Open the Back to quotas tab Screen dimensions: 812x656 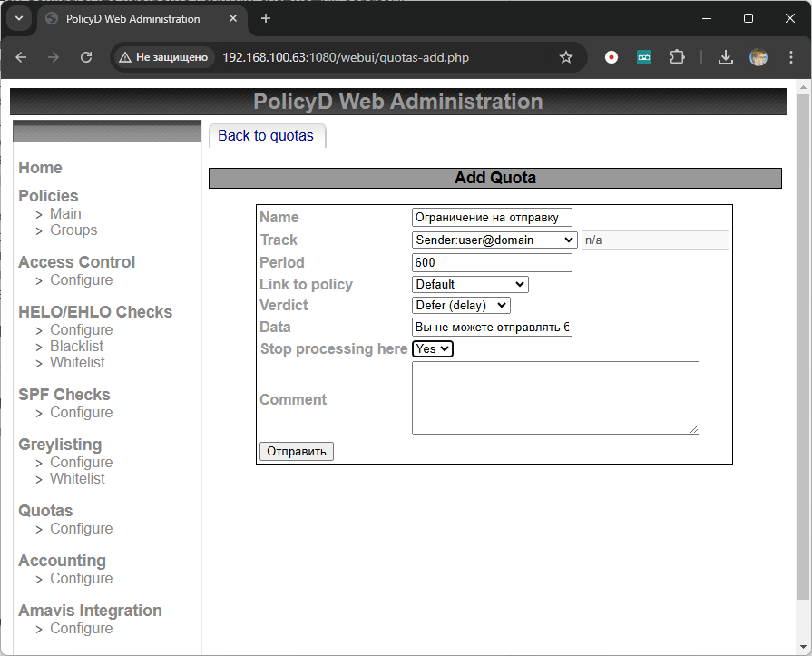coord(266,136)
